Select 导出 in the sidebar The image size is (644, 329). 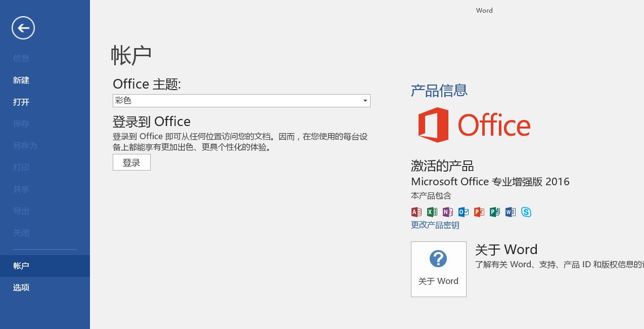pyautogui.click(x=21, y=211)
